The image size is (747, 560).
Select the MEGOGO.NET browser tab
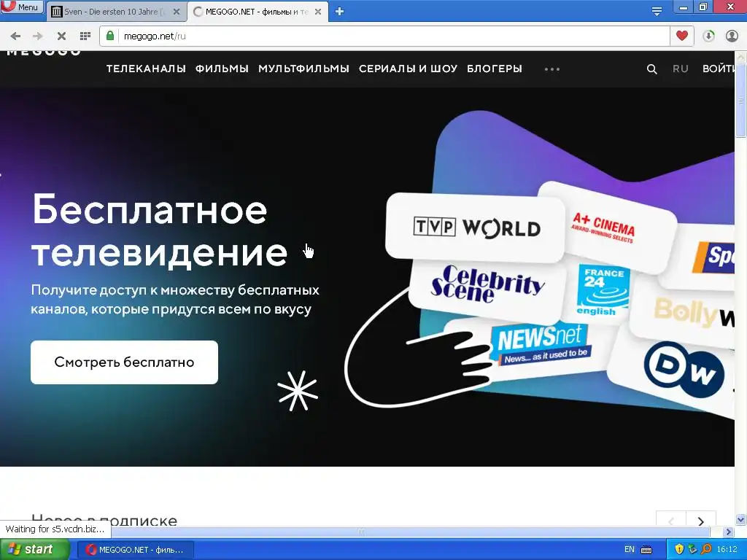[256, 12]
